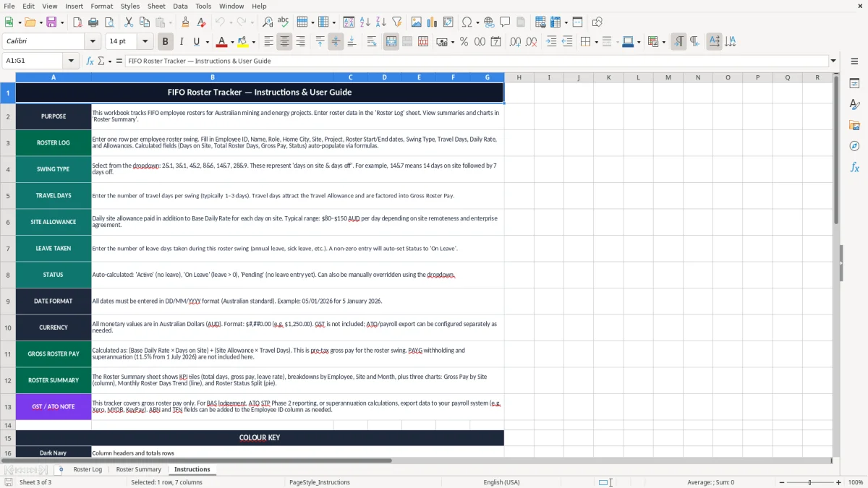Click the Clear Direct Formatting icon
The width and height of the screenshot is (868, 488).
click(x=201, y=22)
